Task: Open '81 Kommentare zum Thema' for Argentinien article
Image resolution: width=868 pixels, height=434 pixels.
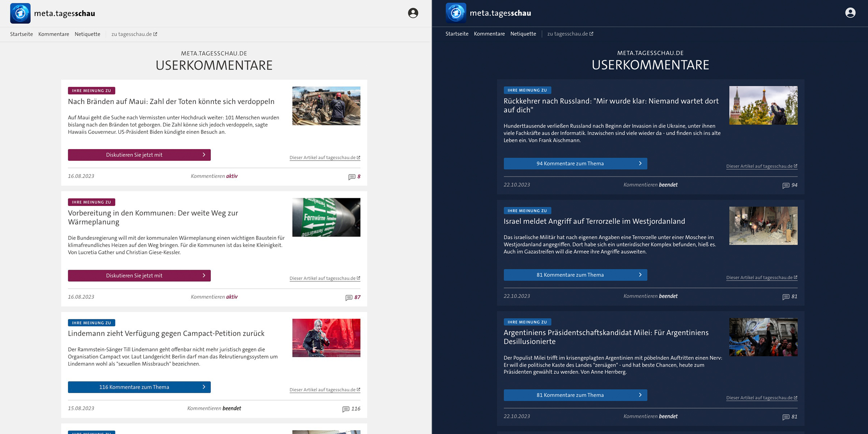Action: 575,395
